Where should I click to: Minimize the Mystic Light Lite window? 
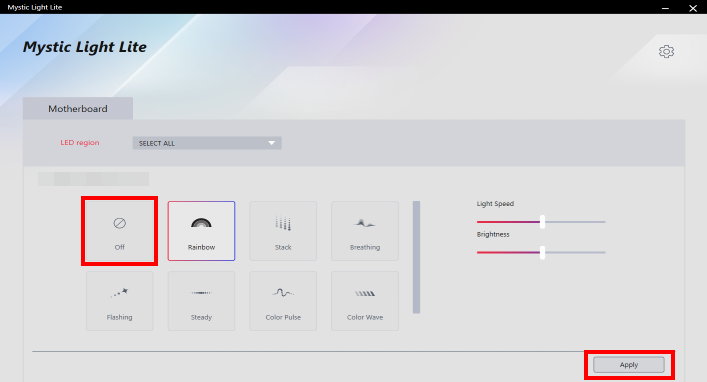click(x=665, y=8)
